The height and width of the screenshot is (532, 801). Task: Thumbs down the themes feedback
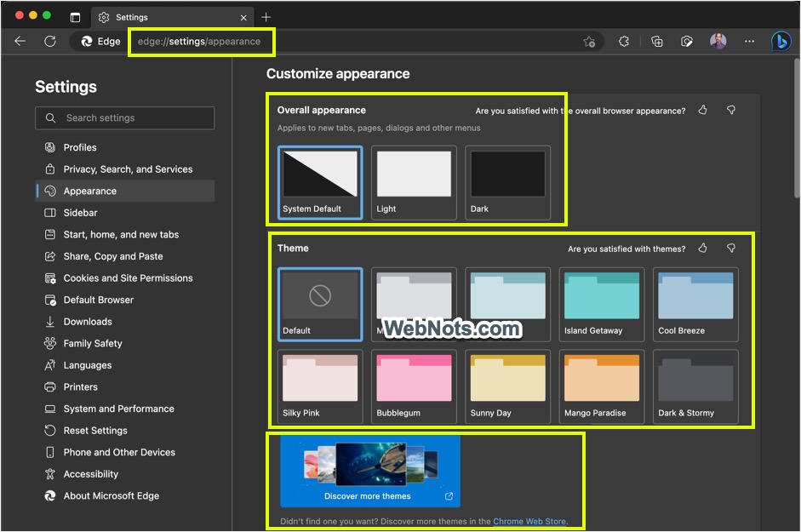[x=730, y=248]
